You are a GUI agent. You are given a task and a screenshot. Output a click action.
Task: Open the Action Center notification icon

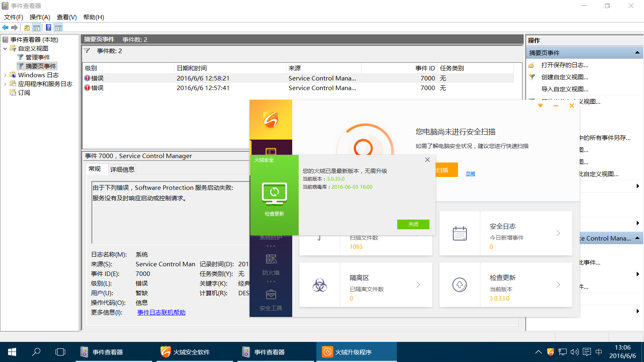[x=587, y=352]
